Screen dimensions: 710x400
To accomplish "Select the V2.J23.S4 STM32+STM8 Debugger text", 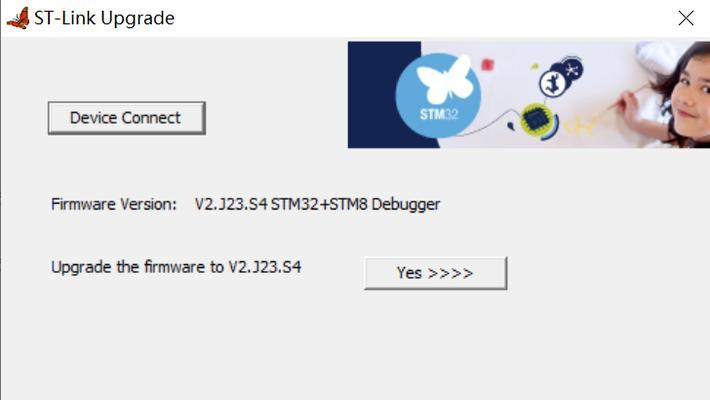I will pyautogui.click(x=317, y=204).
